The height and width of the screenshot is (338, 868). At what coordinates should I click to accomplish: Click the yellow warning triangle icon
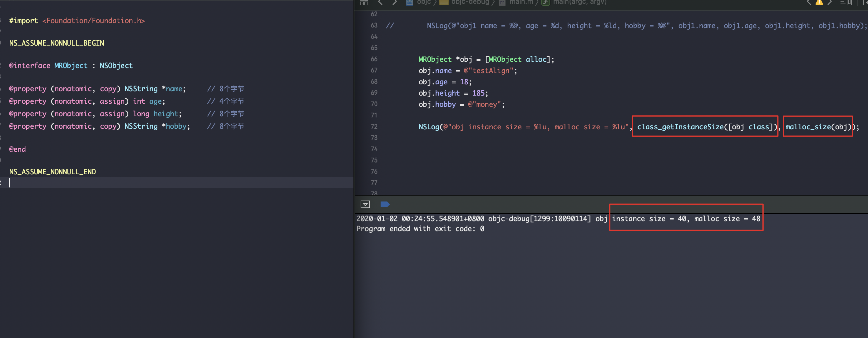[819, 2]
